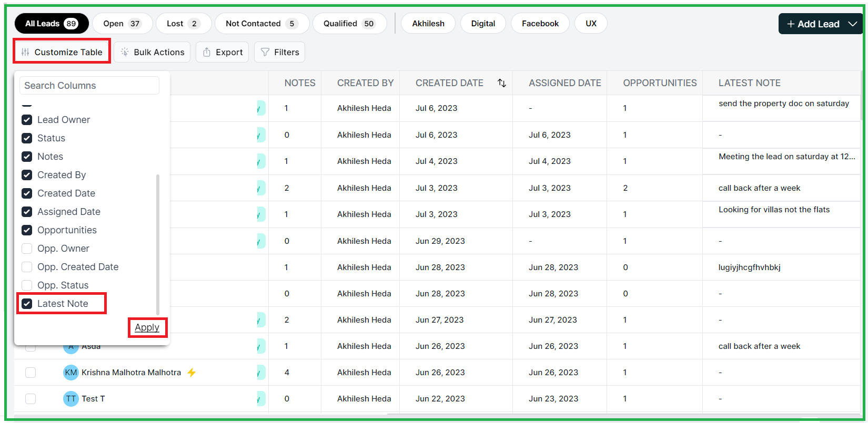Select the Digital saved view

pos(483,24)
